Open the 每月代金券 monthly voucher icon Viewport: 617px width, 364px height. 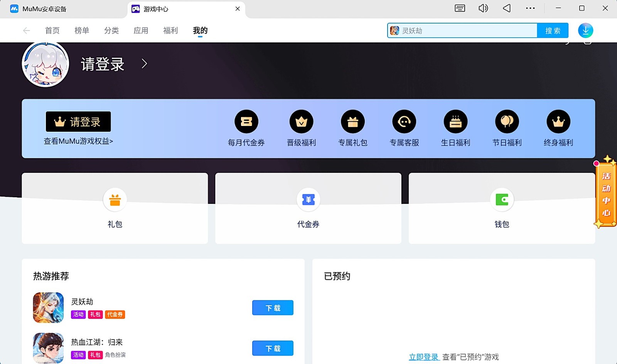(x=247, y=121)
